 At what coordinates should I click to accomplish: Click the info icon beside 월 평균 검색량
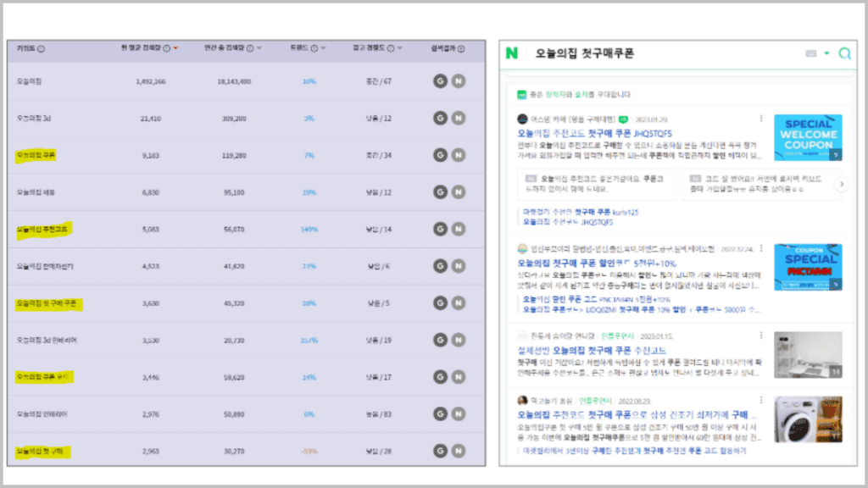point(167,48)
